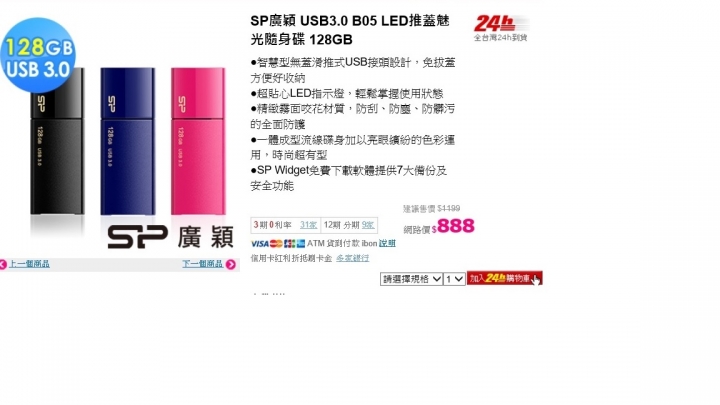Click the VISA card payment icon
Screen dimensions: 720x405
tap(259, 243)
